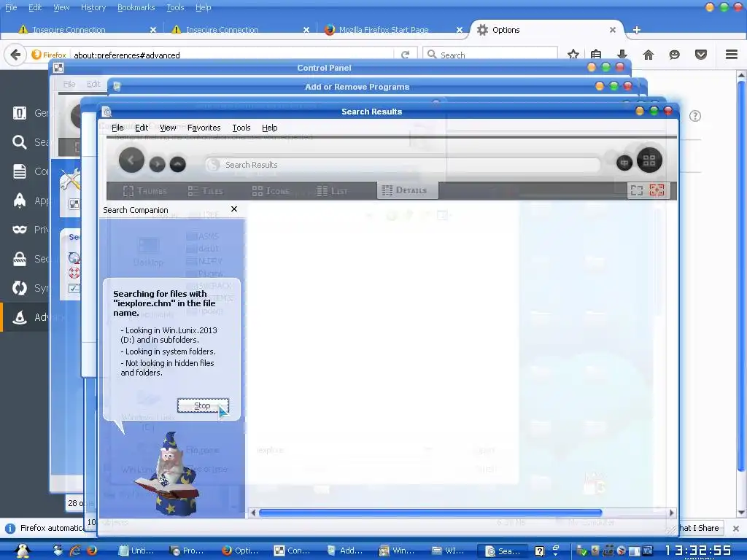Click the taskbar clock

pyautogui.click(x=698, y=551)
